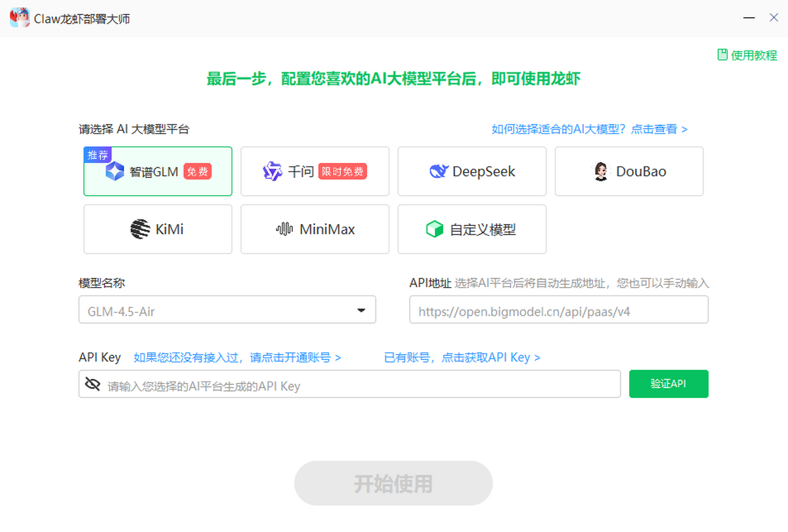Click the API Key input field
Image resolution: width=788 pixels, height=532 pixels.
[328, 384]
